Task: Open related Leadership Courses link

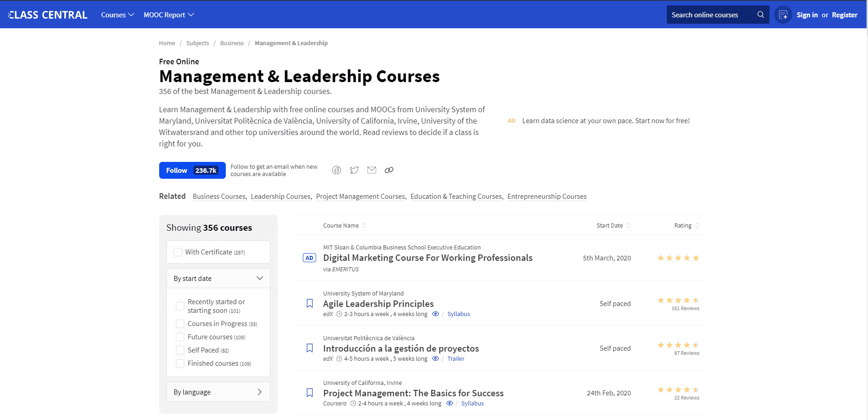Action: 281,196
